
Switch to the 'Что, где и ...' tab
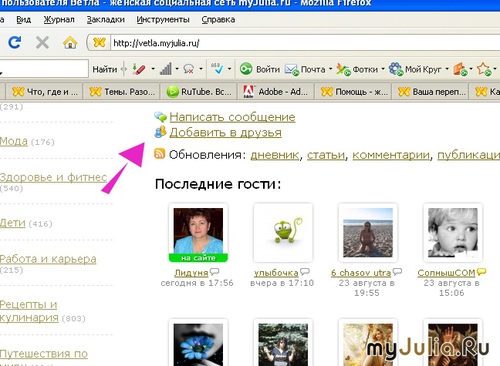coord(44,91)
